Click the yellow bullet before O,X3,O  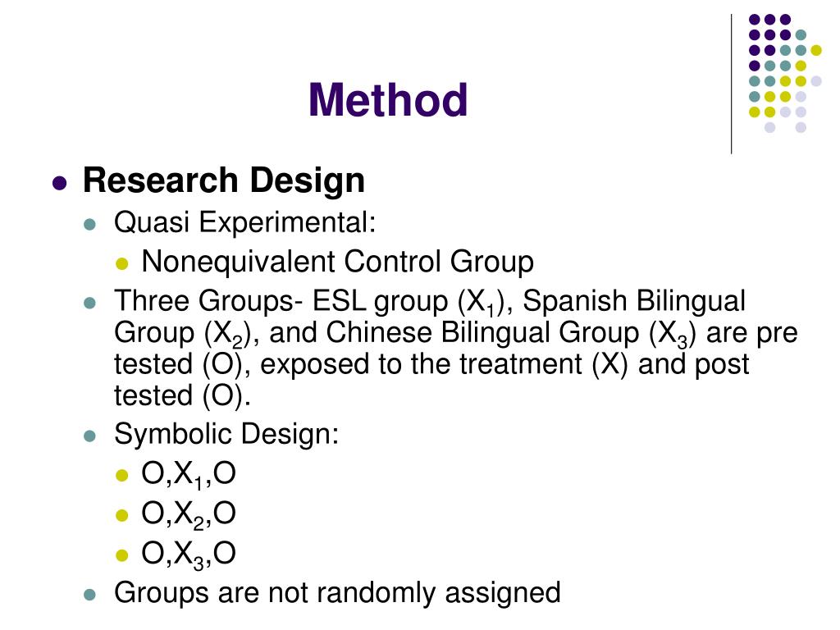[122, 555]
